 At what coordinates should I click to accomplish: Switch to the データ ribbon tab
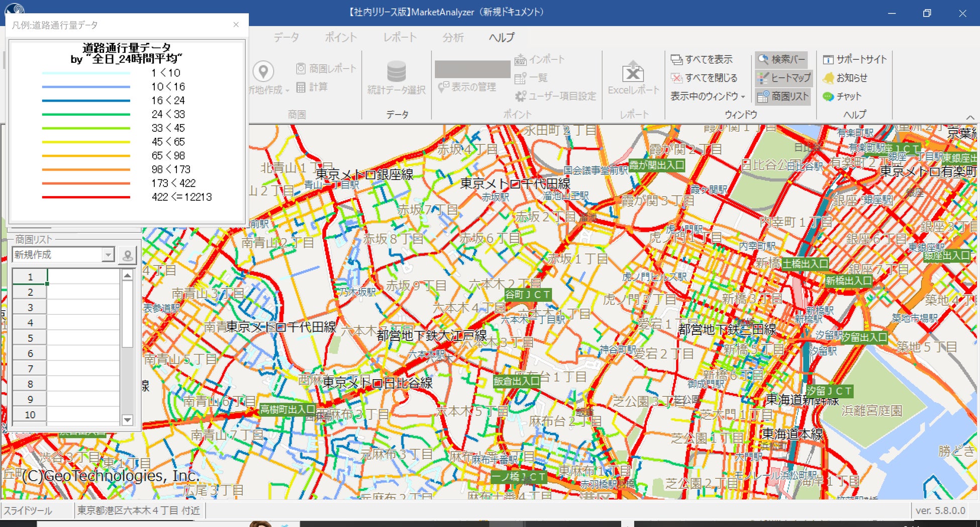286,37
